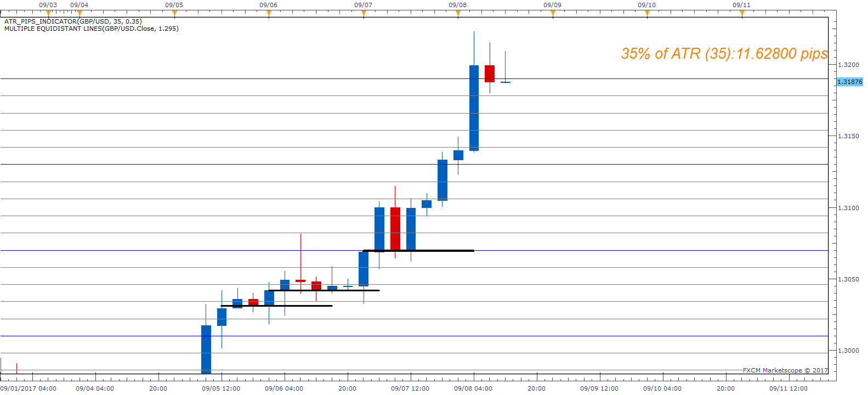The image size is (868, 395).
Task: Click the '09/01/2017 04:00' time label
Action: 29,388
